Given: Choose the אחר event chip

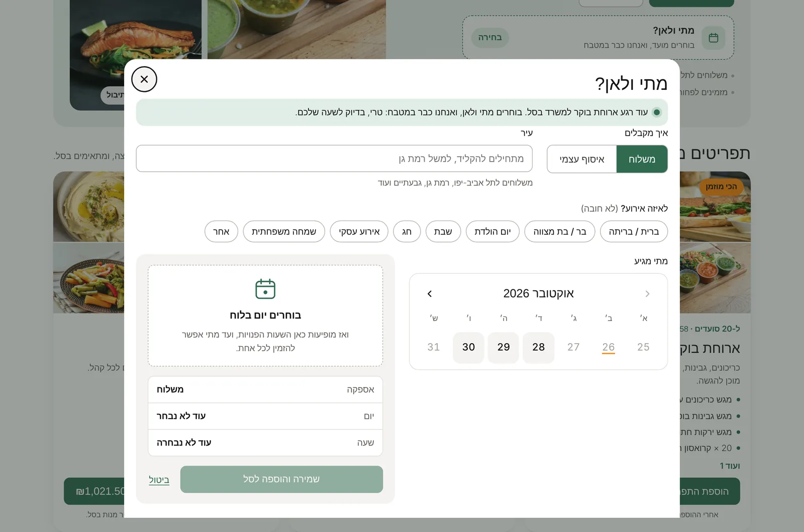Looking at the screenshot, I should point(221,232).
